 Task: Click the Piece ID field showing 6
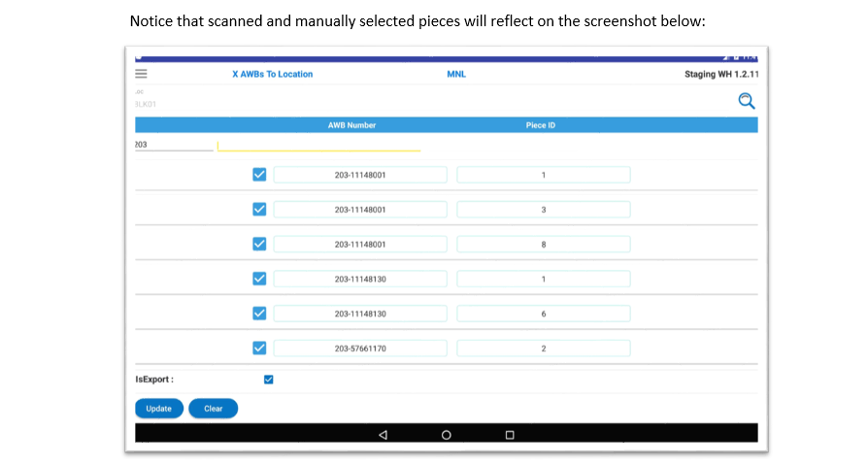tap(543, 314)
